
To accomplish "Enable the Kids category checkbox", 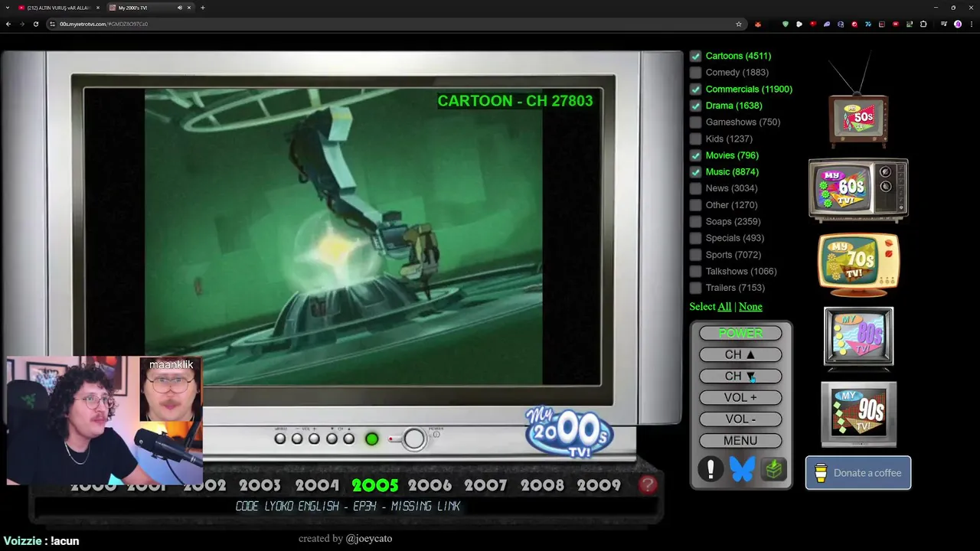I will click(x=695, y=139).
